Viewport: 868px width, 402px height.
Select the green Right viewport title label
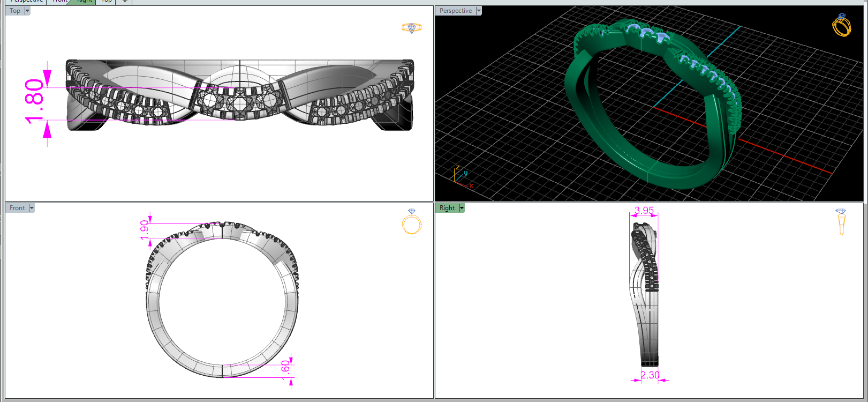tap(447, 208)
